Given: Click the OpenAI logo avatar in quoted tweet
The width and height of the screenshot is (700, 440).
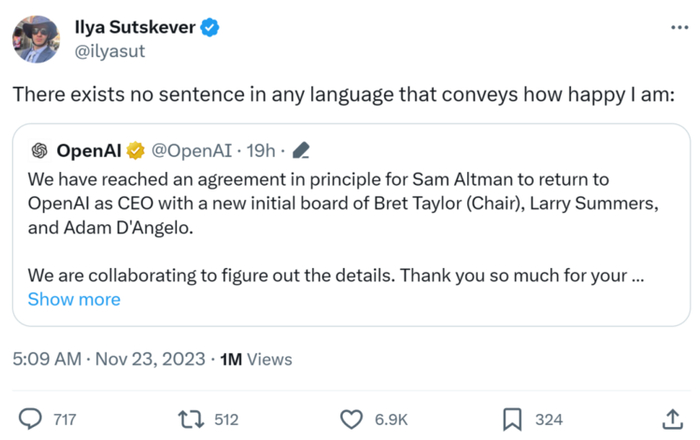Looking at the screenshot, I should pyautogui.click(x=39, y=151).
